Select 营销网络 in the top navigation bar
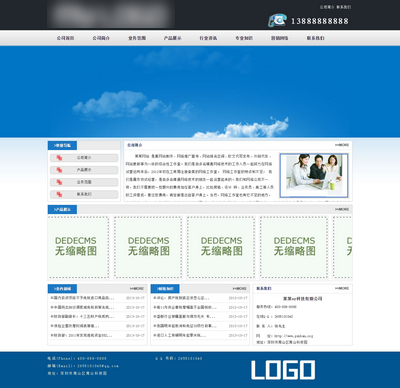Screen dimensions: 400x388 [x=280, y=38]
